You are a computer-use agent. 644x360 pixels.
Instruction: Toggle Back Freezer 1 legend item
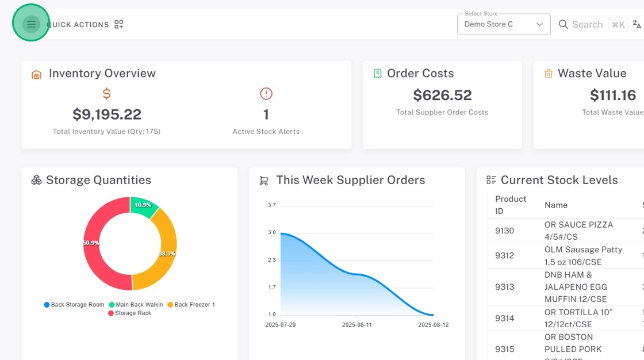point(191,305)
